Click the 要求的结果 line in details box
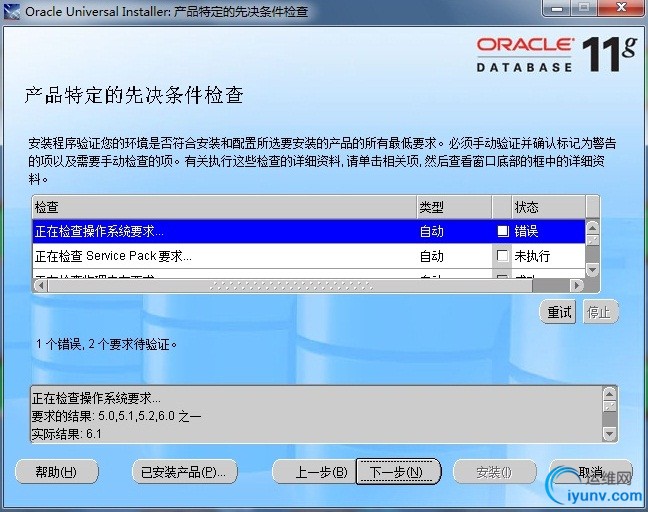The height and width of the screenshot is (512, 648). pyautogui.click(x=116, y=416)
